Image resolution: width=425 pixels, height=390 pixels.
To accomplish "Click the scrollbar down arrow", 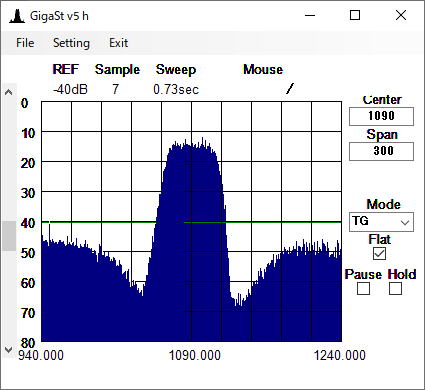I will [9, 350].
